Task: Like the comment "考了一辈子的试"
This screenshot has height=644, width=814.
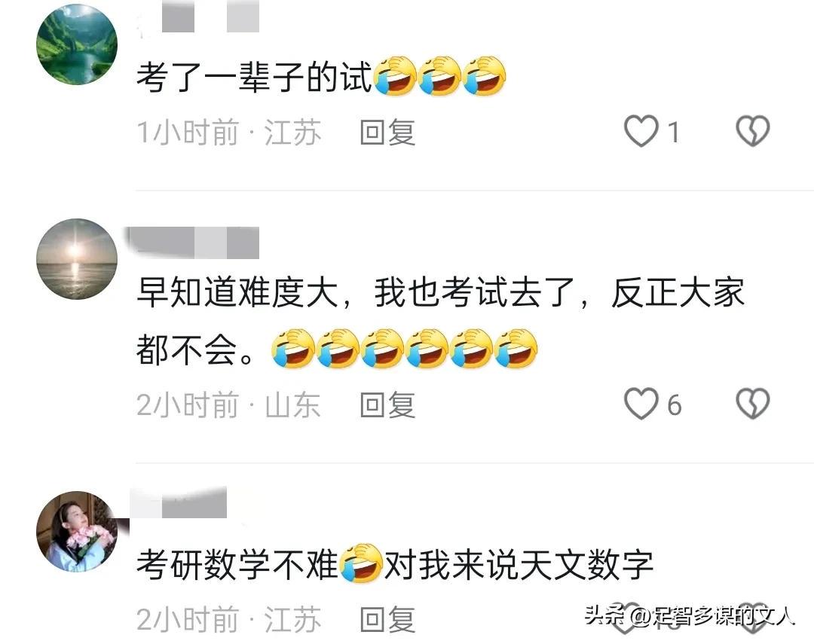Action: tap(641, 131)
